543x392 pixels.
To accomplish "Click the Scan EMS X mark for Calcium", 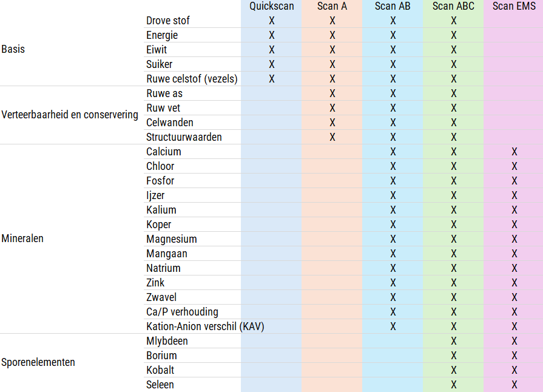I will pyautogui.click(x=514, y=152).
